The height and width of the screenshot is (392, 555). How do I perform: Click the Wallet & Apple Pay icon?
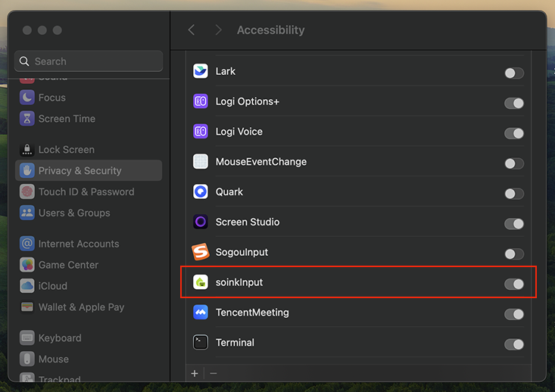(x=27, y=307)
